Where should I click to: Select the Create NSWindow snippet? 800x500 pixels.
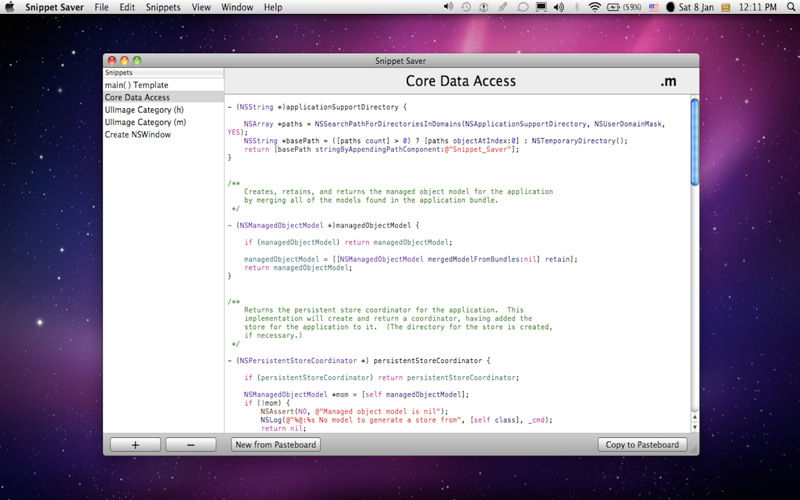click(x=163, y=134)
